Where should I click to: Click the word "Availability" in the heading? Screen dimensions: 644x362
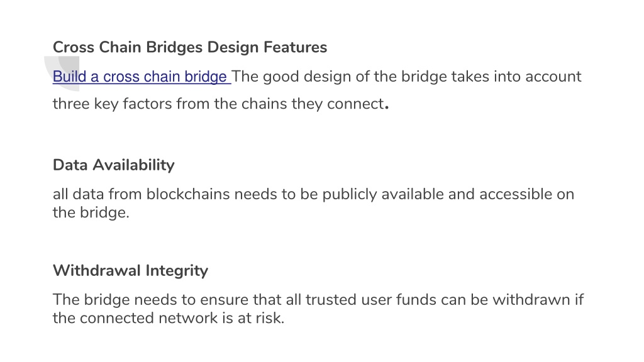click(133, 165)
